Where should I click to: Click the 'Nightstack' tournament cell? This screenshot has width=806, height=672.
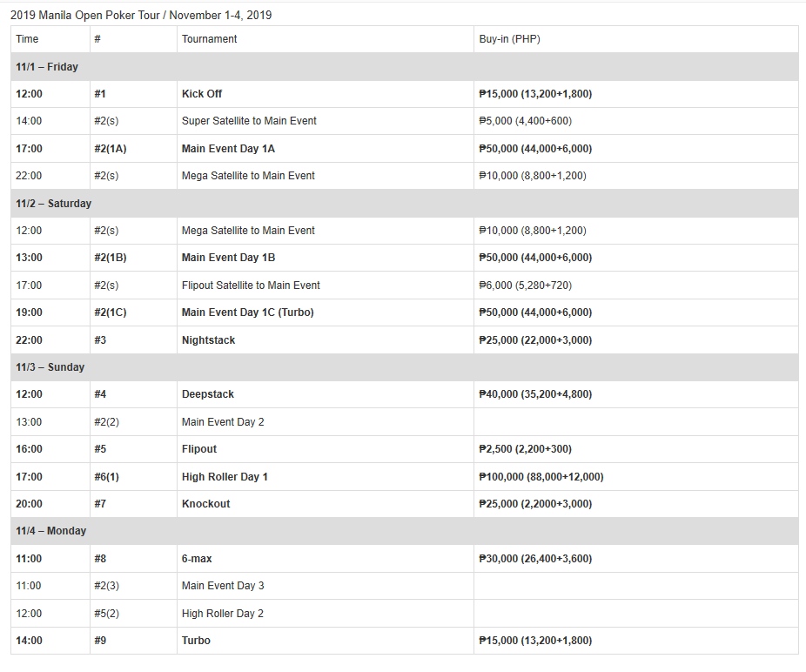point(326,340)
